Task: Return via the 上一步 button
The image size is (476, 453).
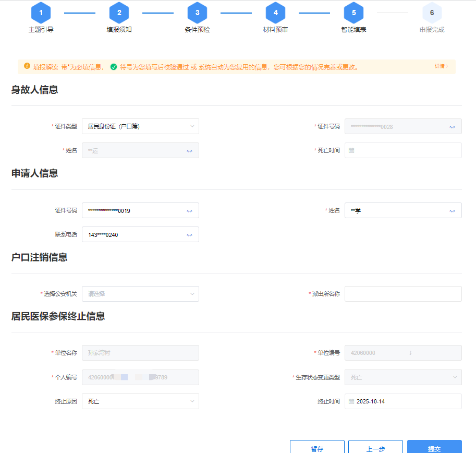Action: 375,448
